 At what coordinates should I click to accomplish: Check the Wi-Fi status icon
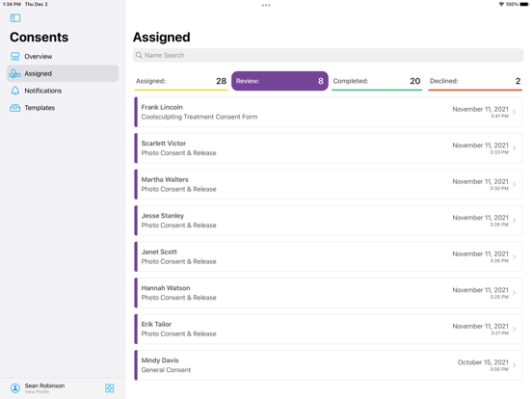click(501, 4)
